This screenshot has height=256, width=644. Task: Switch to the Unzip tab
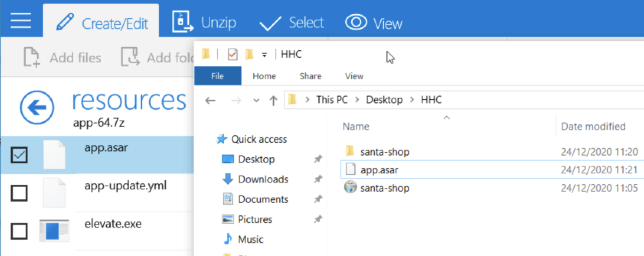pyautogui.click(x=204, y=22)
